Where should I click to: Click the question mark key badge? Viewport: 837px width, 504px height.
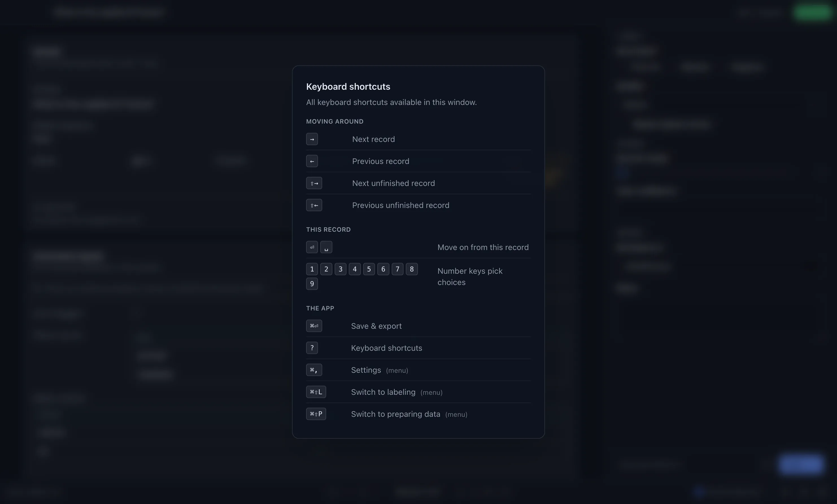(312, 348)
